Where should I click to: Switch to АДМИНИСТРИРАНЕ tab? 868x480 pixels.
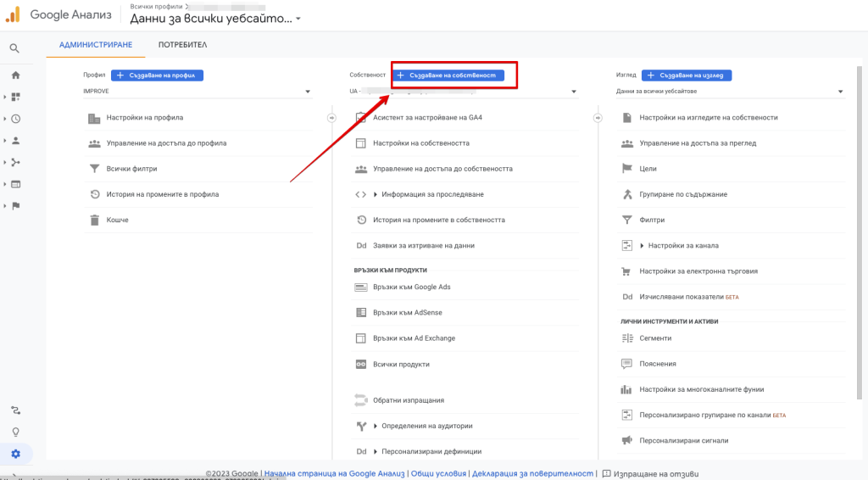coord(96,45)
